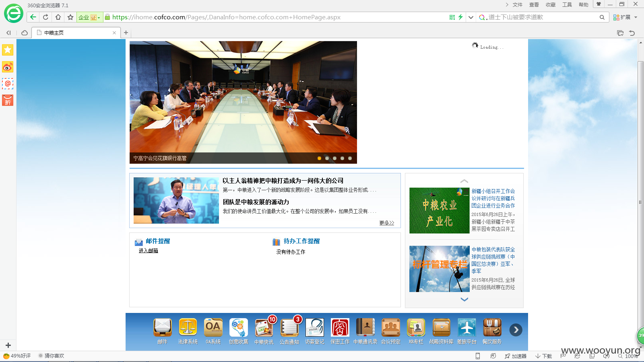Open a new tab
Image resolution: width=644 pixels, height=362 pixels.
(x=126, y=33)
